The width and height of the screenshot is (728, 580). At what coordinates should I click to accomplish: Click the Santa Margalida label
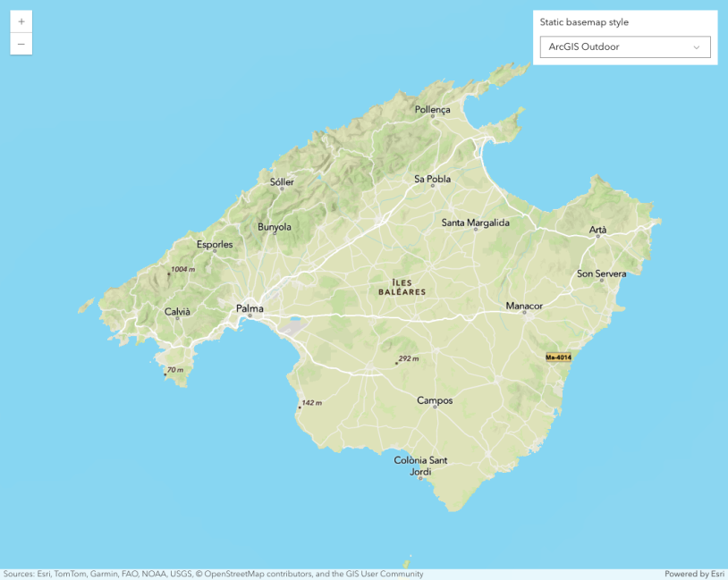click(x=475, y=223)
